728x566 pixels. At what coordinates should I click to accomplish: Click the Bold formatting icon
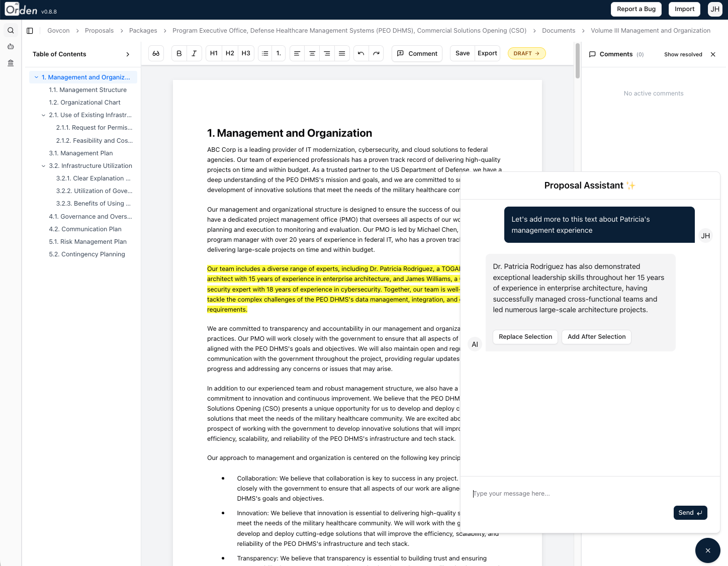pos(179,53)
